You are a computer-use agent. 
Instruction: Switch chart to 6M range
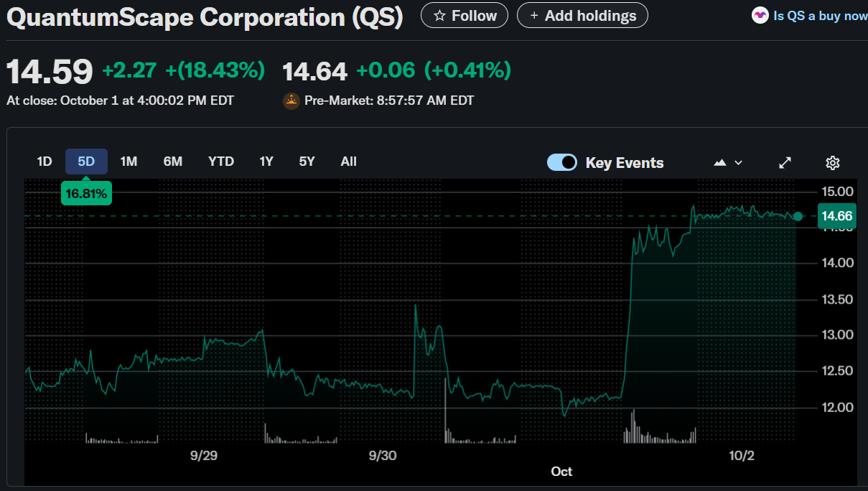coord(172,162)
